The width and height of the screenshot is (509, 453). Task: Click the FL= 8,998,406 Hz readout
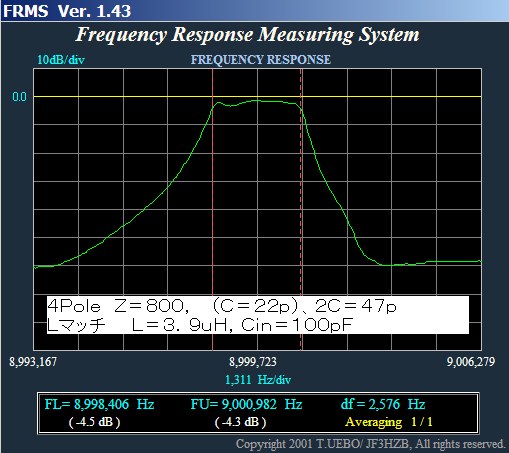[99, 405]
